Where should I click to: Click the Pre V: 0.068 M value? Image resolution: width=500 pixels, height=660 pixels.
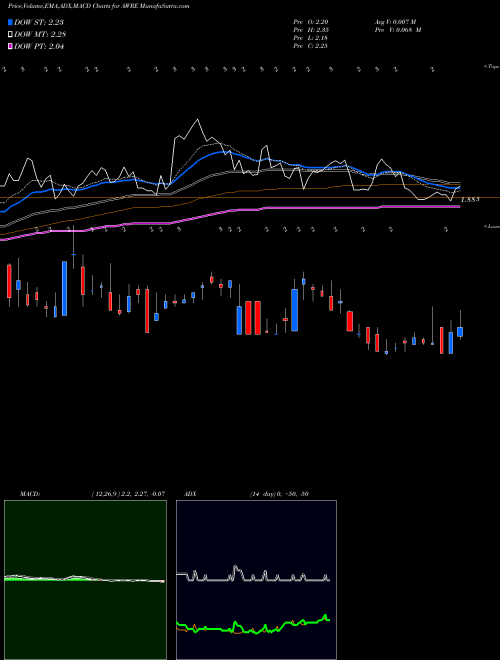398,30
